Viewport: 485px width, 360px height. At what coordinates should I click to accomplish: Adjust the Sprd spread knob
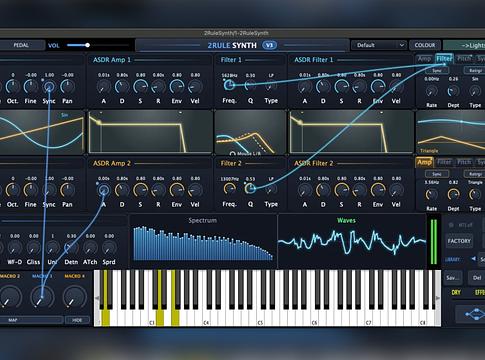coord(109,248)
